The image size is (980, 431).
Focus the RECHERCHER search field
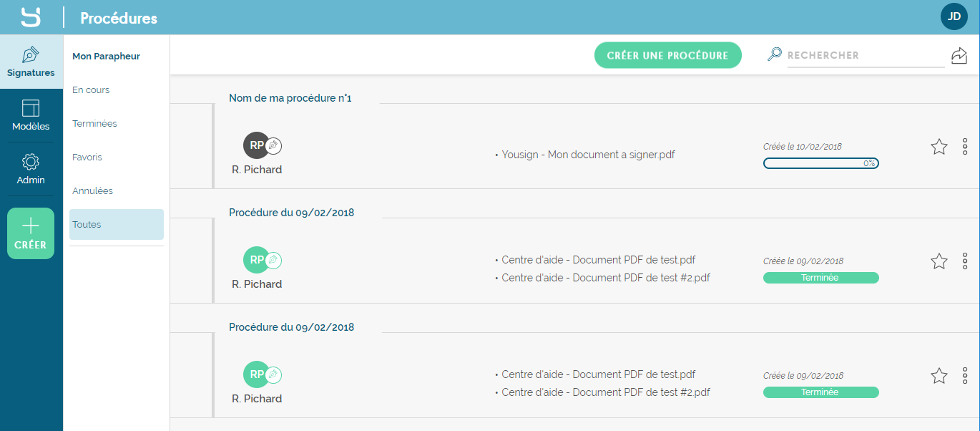[866, 55]
